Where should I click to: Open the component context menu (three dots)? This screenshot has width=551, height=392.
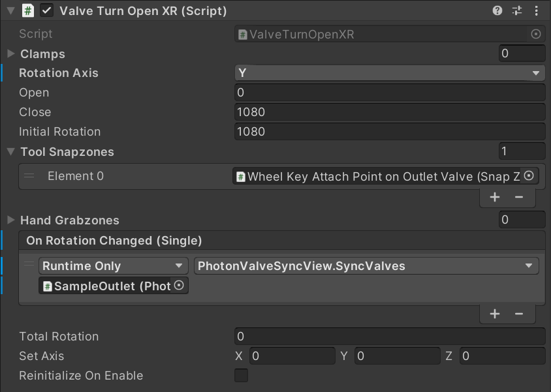click(536, 10)
